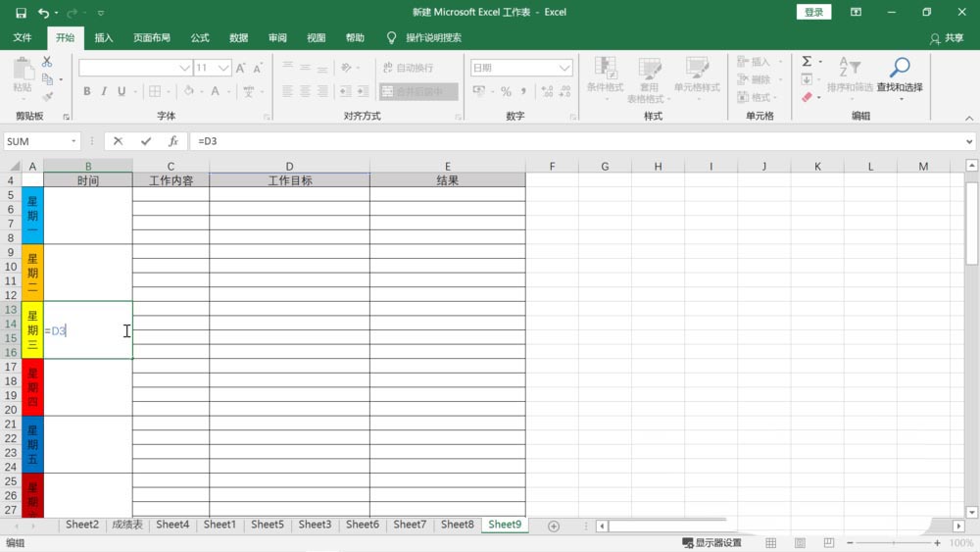Click the zoom in plus button
The height and width of the screenshot is (552, 980).
pos(937,543)
